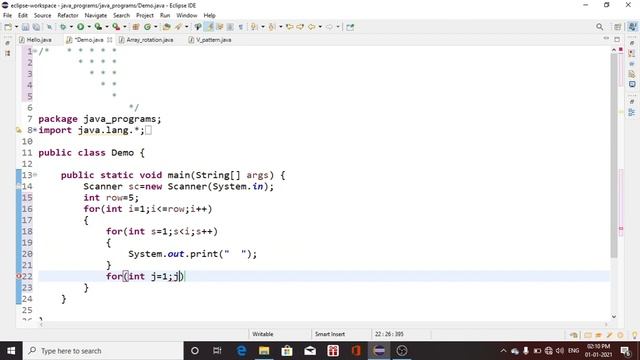Viewport: 640px width, 360px height.
Task: Open the Next Annotation dropdown arrow
Action: [262, 27]
